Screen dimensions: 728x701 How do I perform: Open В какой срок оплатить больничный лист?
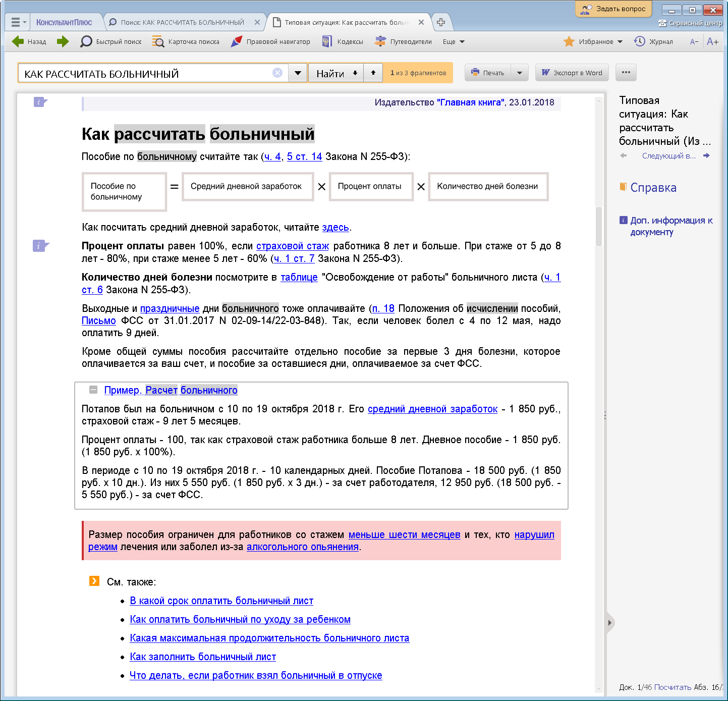coord(221,601)
